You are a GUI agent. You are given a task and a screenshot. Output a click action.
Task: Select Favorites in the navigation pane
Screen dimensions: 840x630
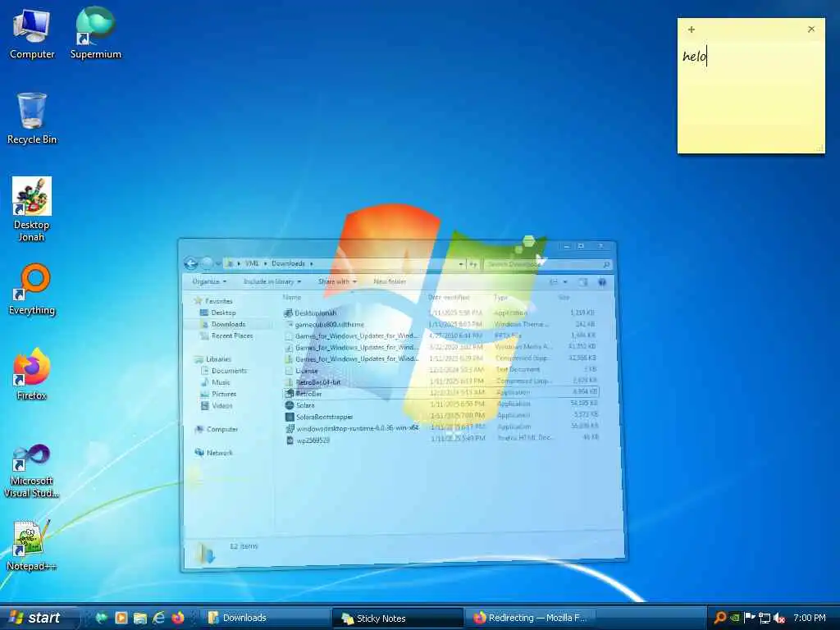[213, 301]
